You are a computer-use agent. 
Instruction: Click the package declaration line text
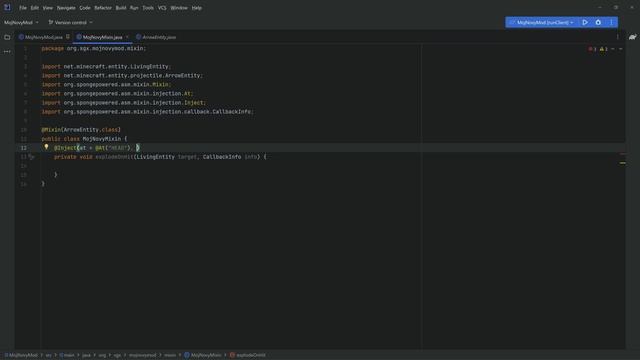(93, 49)
